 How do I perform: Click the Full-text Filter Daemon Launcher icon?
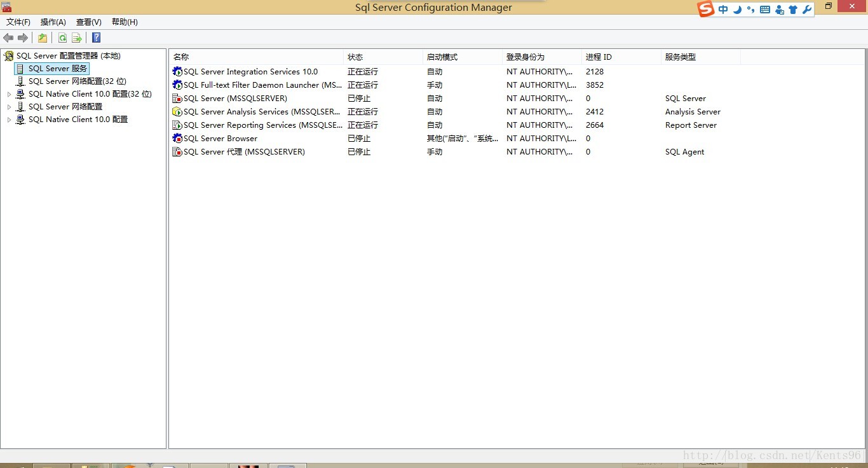177,85
